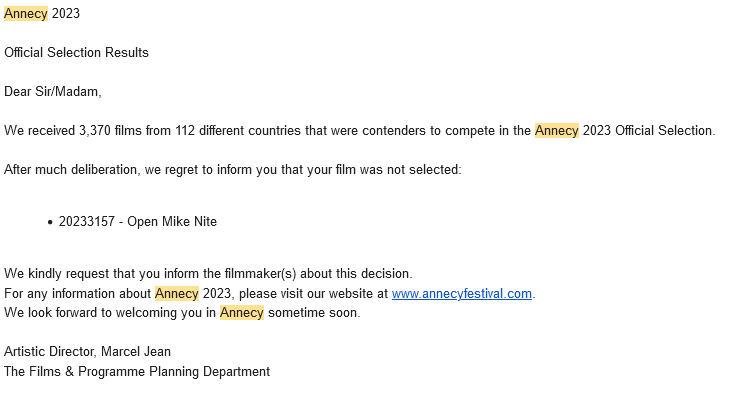
Task: Select "The Films & Programme Planning Department" line
Action: coord(137,371)
